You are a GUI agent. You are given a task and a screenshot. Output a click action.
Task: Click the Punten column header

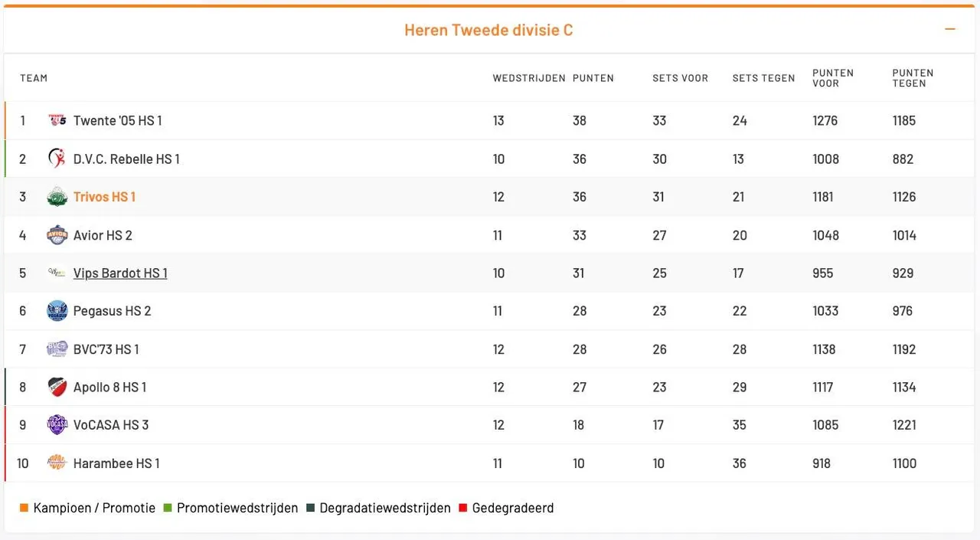pyautogui.click(x=593, y=78)
